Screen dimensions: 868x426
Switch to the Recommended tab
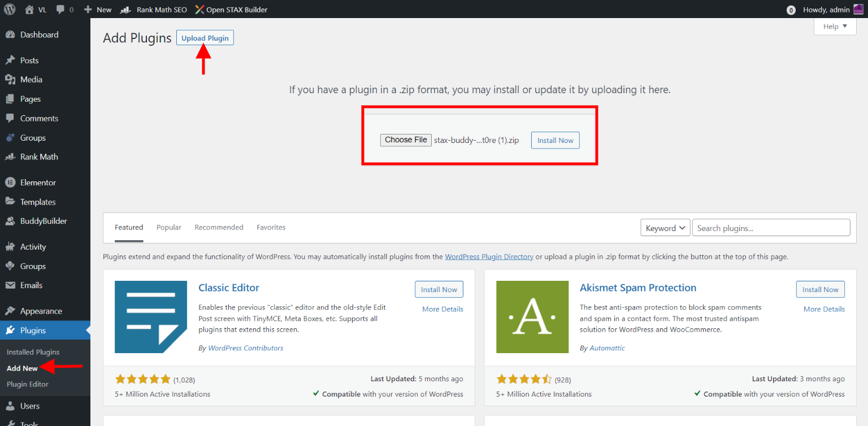pos(219,227)
